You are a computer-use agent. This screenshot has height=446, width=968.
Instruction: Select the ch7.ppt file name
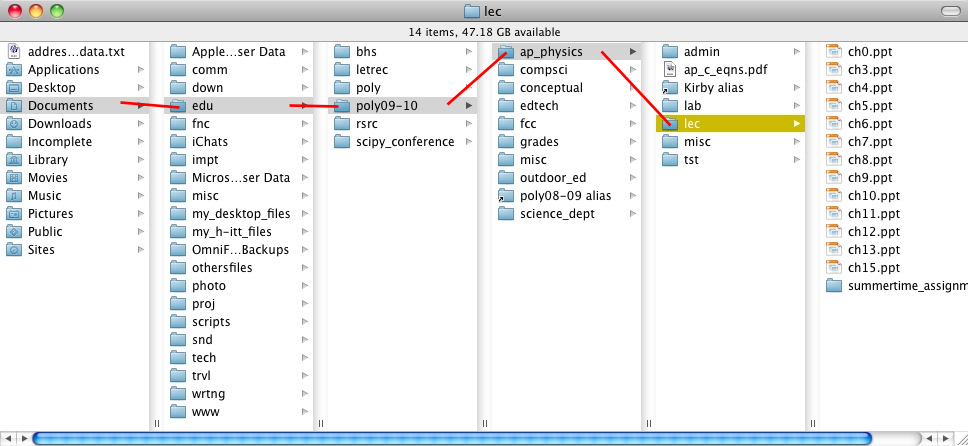(x=870, y=141)
